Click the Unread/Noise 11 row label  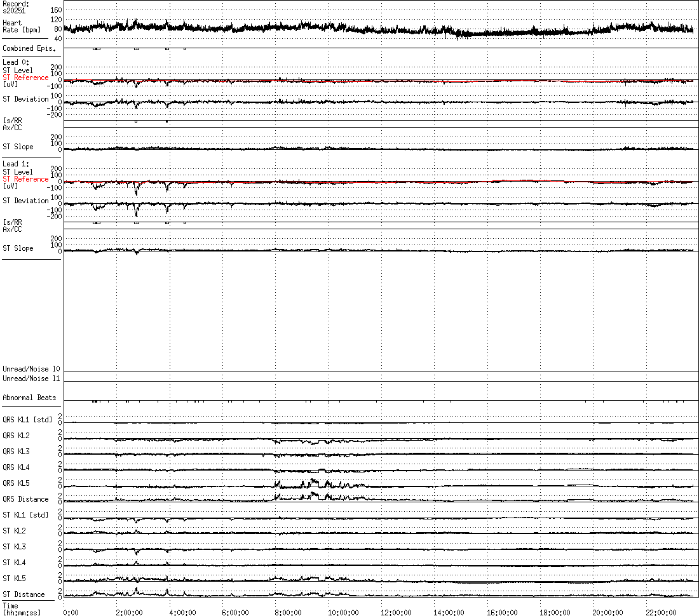[x=31, y=378]
